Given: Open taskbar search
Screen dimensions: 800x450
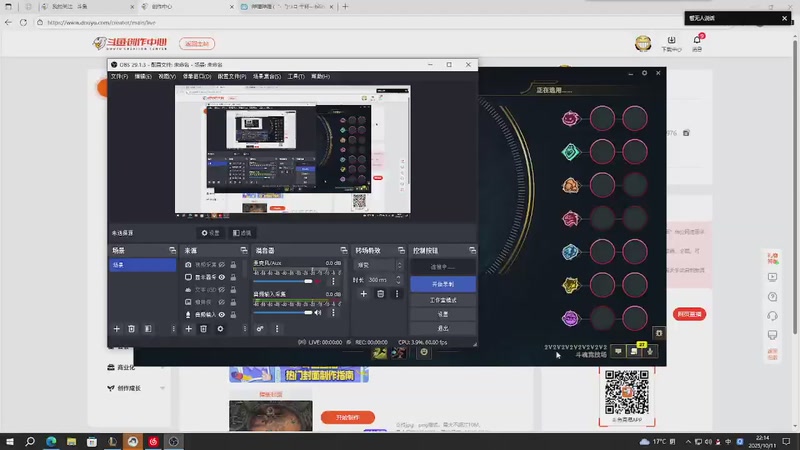Looking at the screenshot, I should pos(30,441).
